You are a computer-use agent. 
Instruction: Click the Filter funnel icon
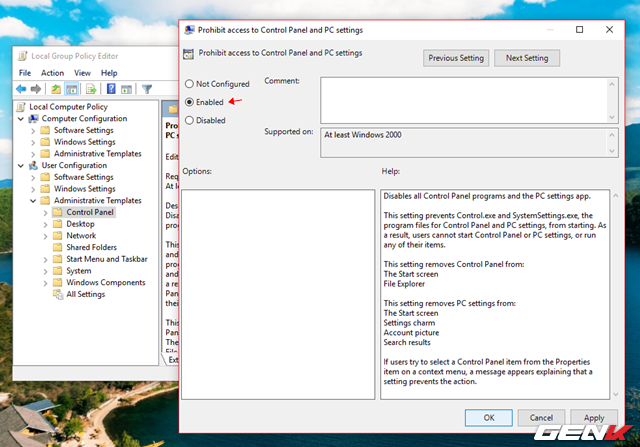(147, 89)
